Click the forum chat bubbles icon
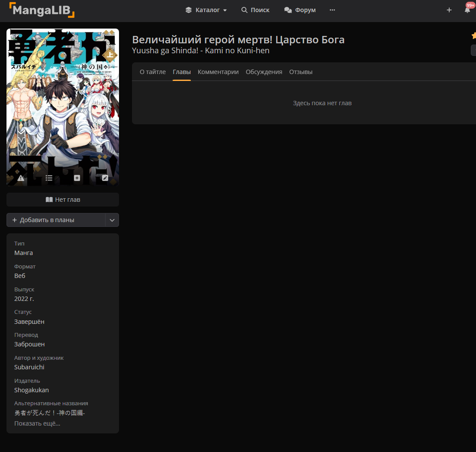476x452 pixels. [288, 10]
